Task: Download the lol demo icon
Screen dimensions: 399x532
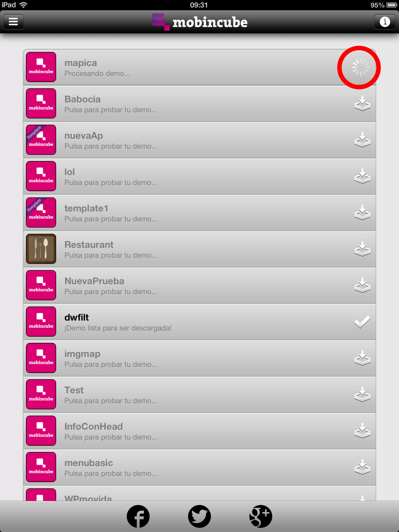Action: point(362,176)
